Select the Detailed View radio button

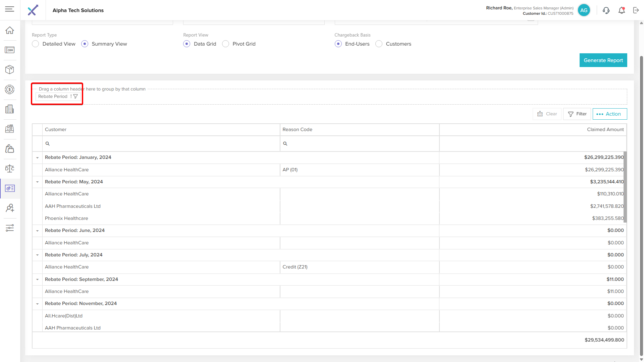(x=36, y=44)
